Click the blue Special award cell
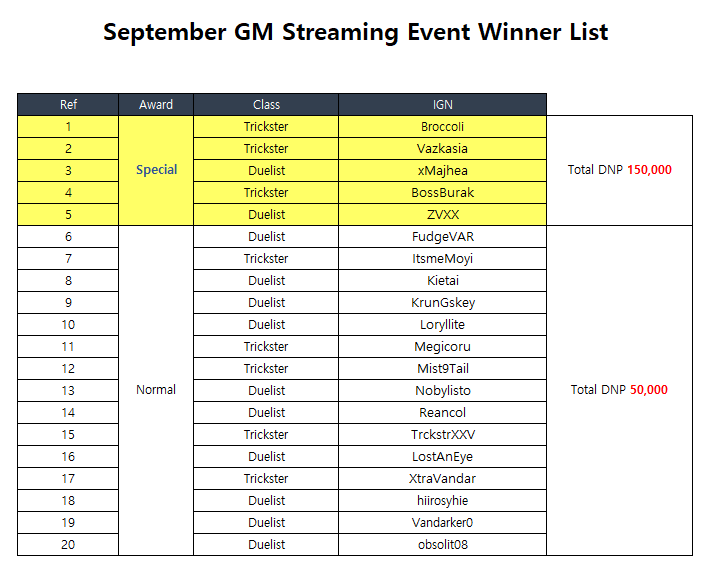712x569 pixels. 156,170
